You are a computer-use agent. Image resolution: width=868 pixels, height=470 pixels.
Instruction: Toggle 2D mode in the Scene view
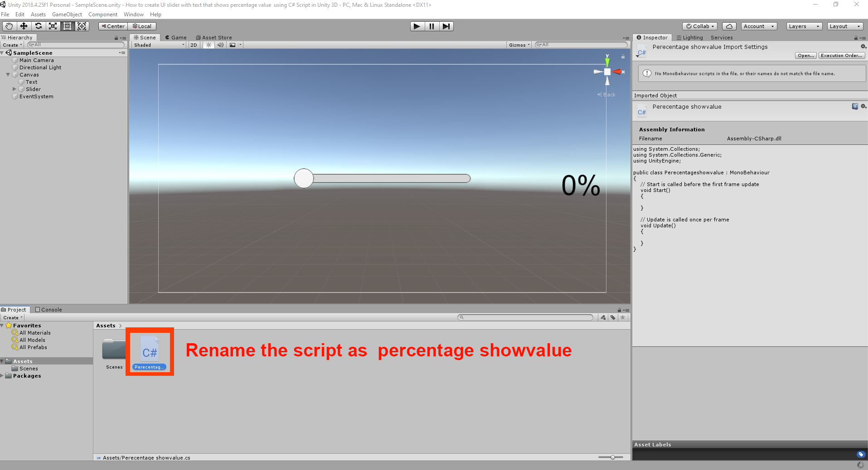coord(194,45)
